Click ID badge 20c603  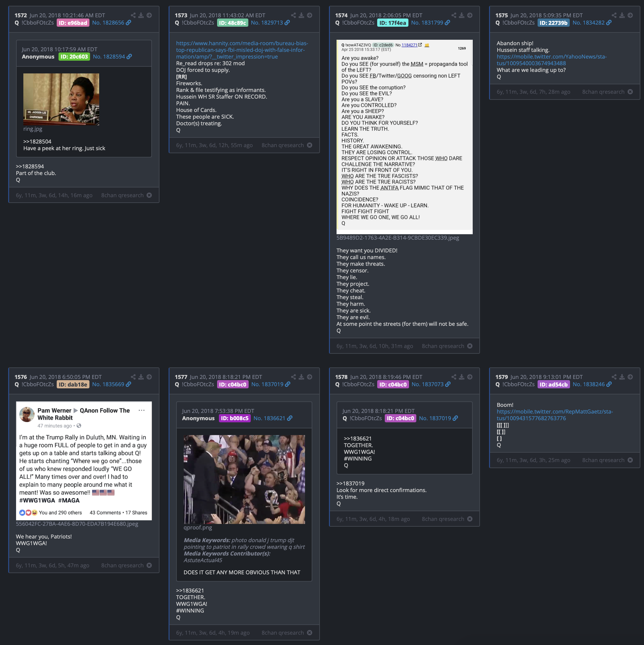[74, 57]
